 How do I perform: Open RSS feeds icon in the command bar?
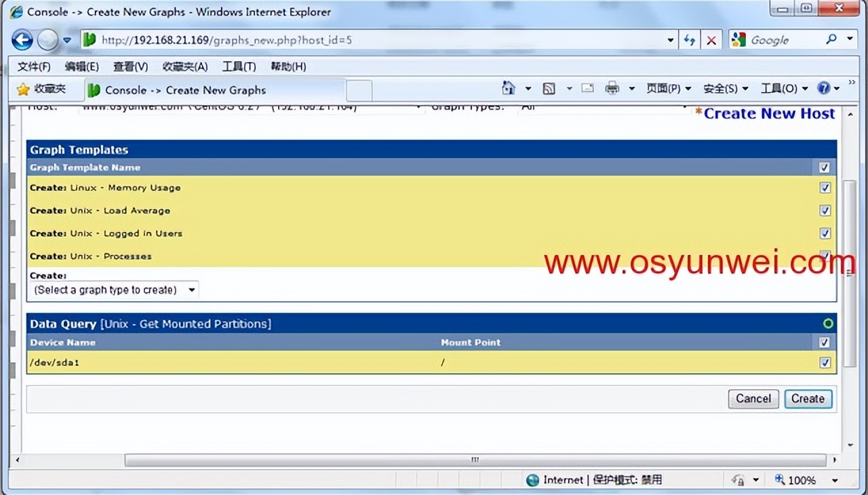click(548, 88)
